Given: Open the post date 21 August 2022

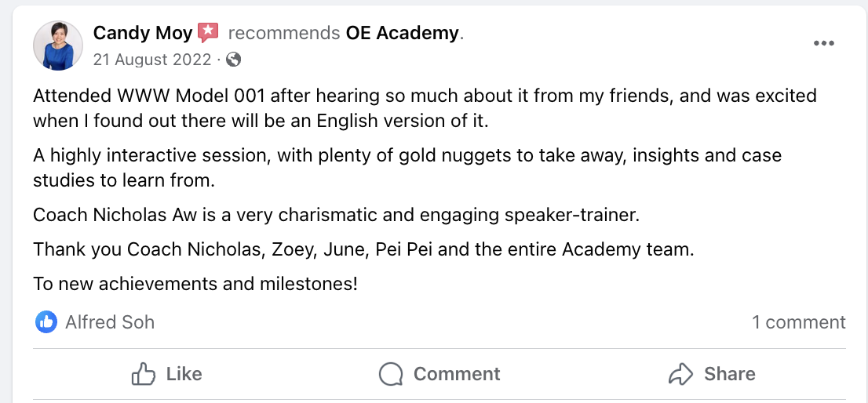Looking at the screenshot, I should pos(151,60).
